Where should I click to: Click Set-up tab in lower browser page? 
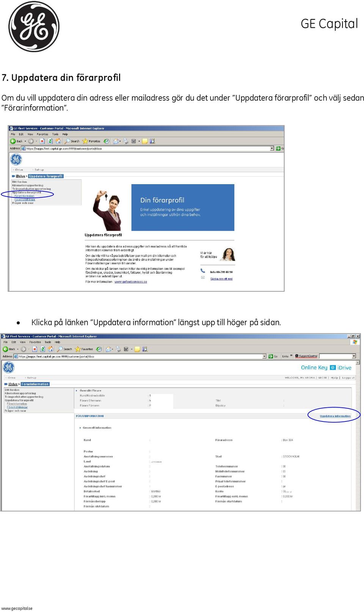(31, 378)
